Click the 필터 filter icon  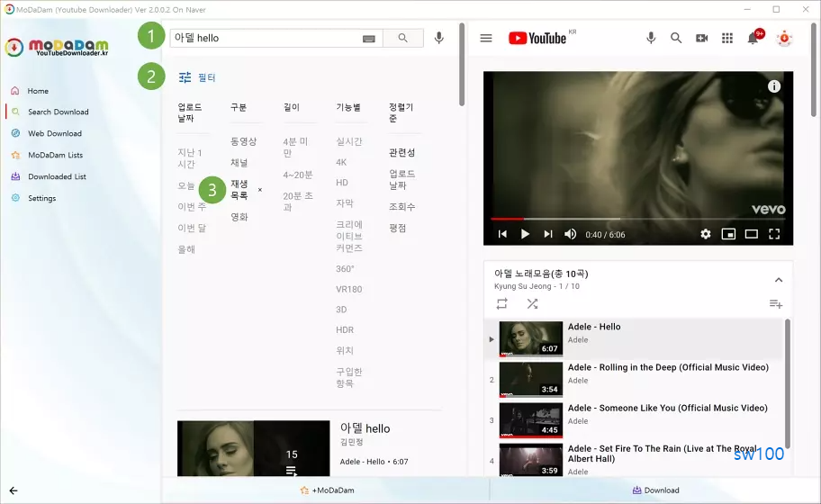coord(185,77)
